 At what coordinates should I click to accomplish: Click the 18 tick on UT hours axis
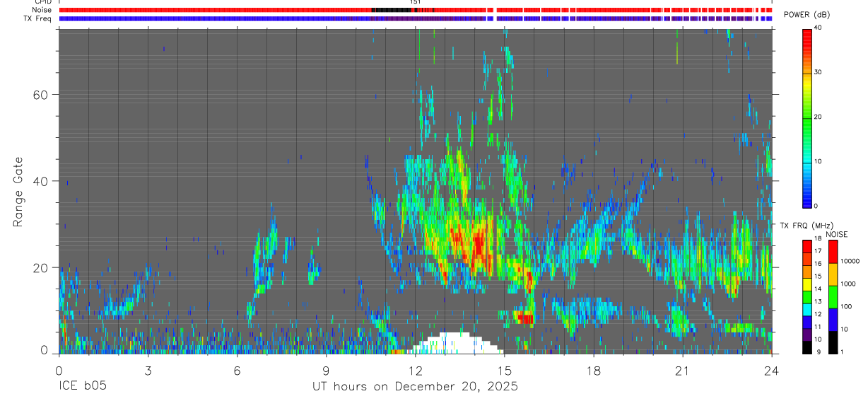pyautogui.click(x=593, y=370)
